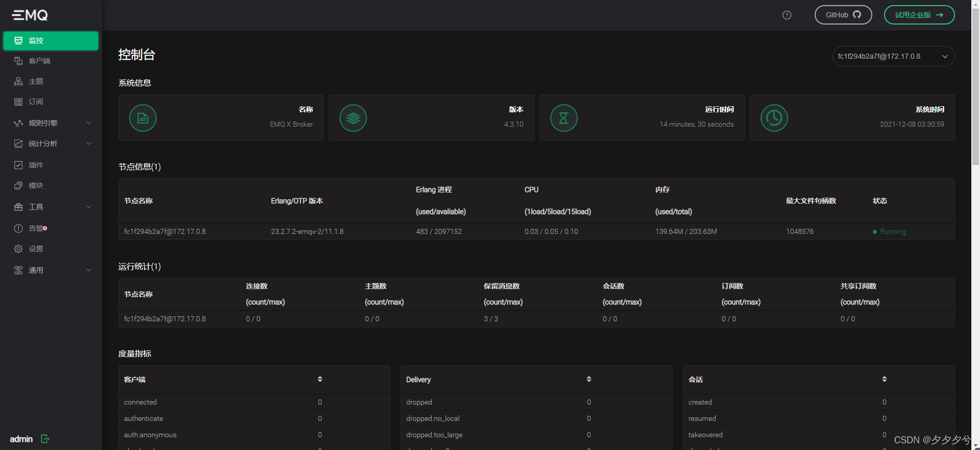Click node name in 运行统计 table

coord(165,319)
